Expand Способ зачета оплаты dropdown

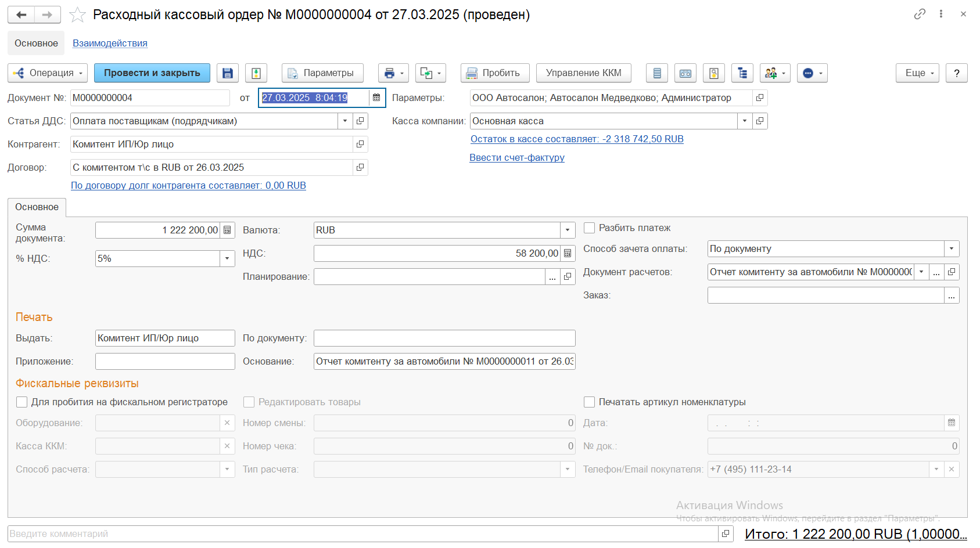[x=952, y=248]
